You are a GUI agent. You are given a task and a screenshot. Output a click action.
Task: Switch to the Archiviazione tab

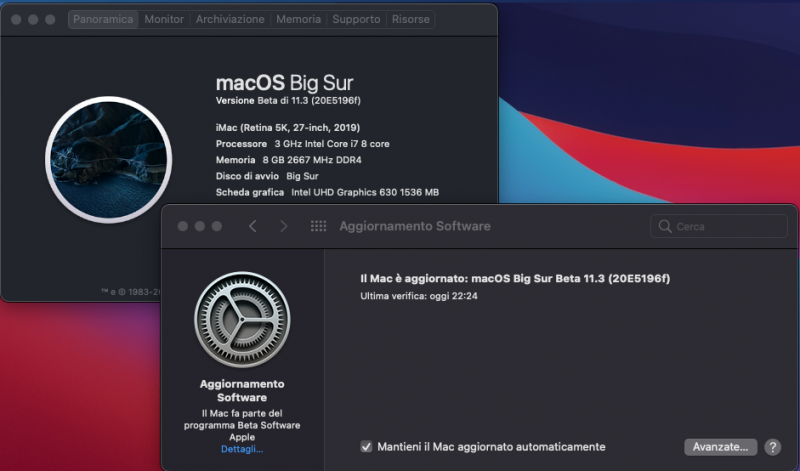pyautogui.click(x=230, y=19)
